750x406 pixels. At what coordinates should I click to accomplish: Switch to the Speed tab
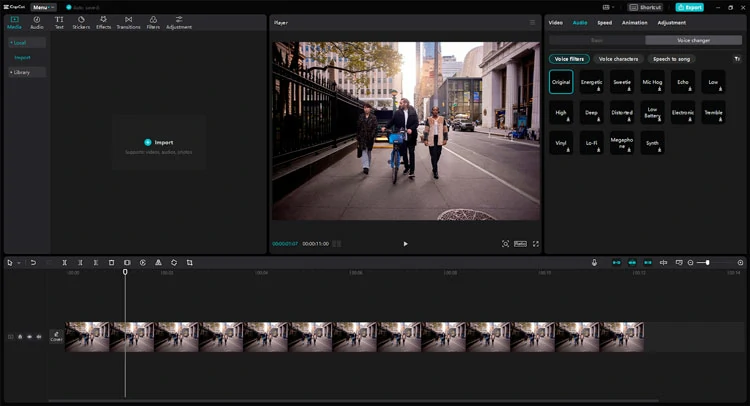tap(605, 22)
